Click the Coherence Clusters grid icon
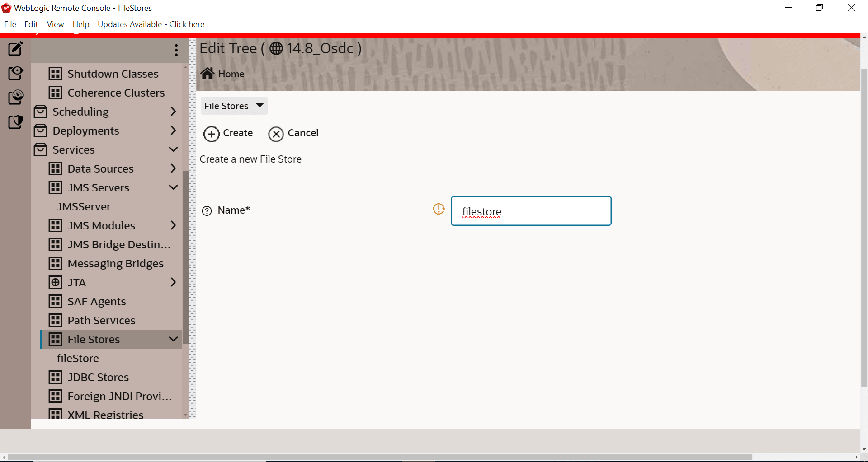The image size is (868, 462). click(56, 93)
